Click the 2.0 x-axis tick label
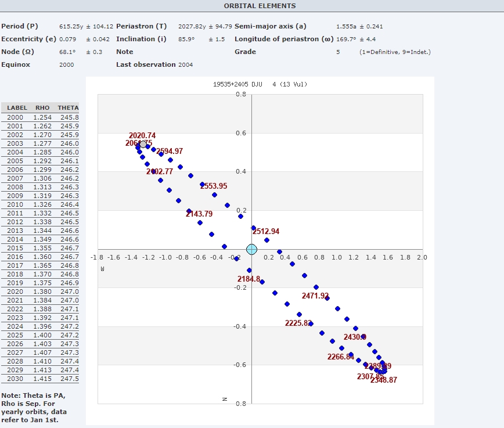The height and width of the screenshot is (428, 504). 422,257
